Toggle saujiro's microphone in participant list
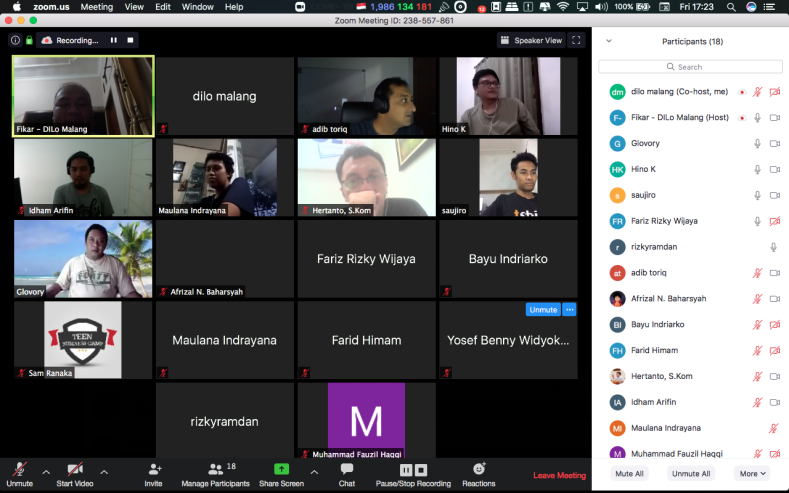Viewport: 789px width, 493px height. [757, 195]
